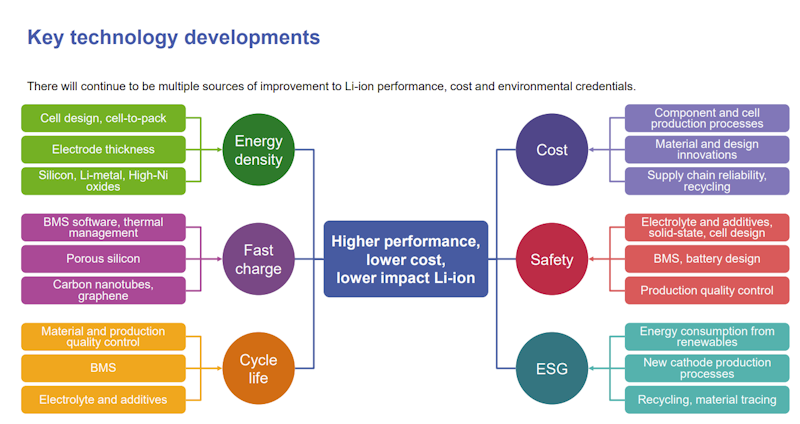Screen dimensions: 800x424
Task: Click Energy consumption from renewables box
Action: [706, 337]
